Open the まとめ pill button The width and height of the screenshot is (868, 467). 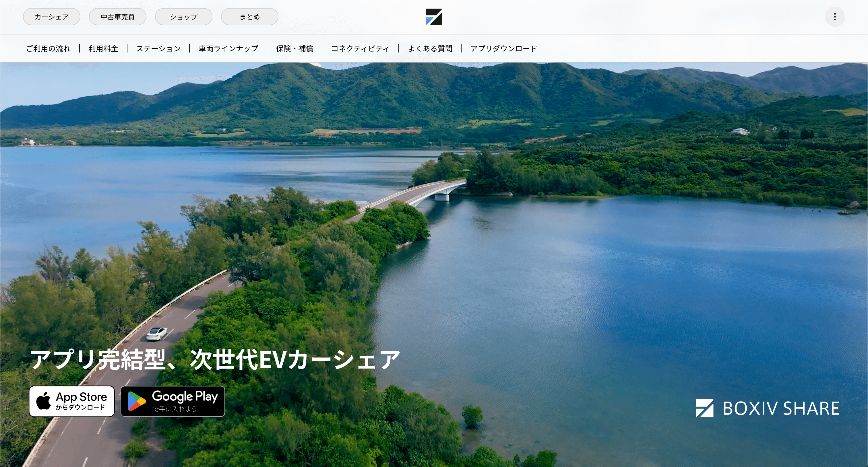pos(250,17)
